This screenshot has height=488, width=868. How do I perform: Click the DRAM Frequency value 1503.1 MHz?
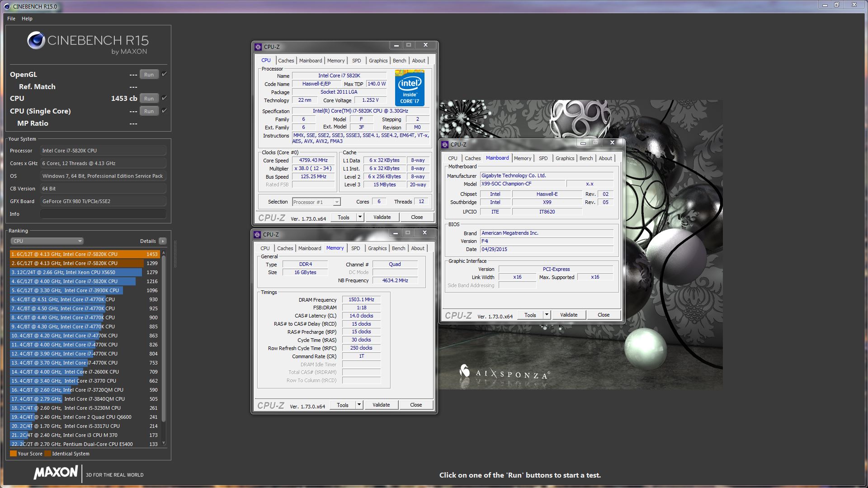361,299
